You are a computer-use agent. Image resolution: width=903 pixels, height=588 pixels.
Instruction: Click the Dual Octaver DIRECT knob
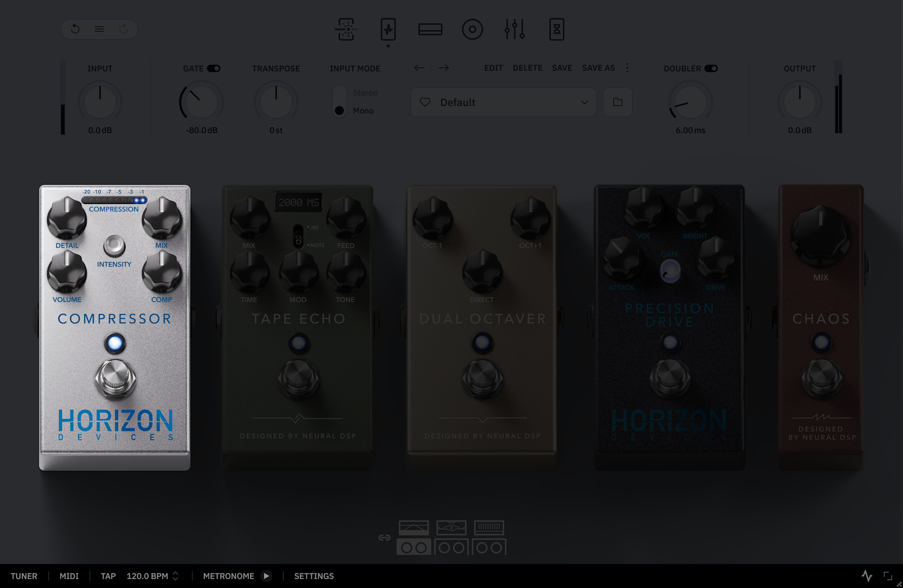482,271
